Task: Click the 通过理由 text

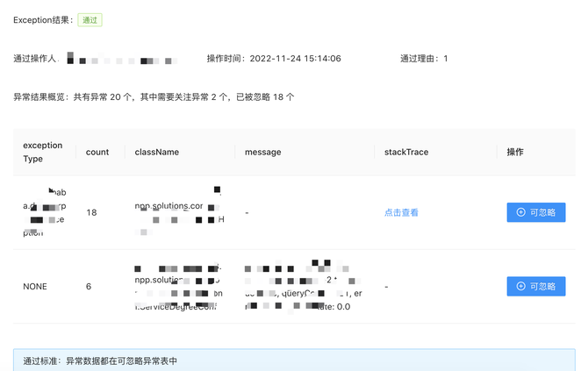Action: tap(424, 59)
